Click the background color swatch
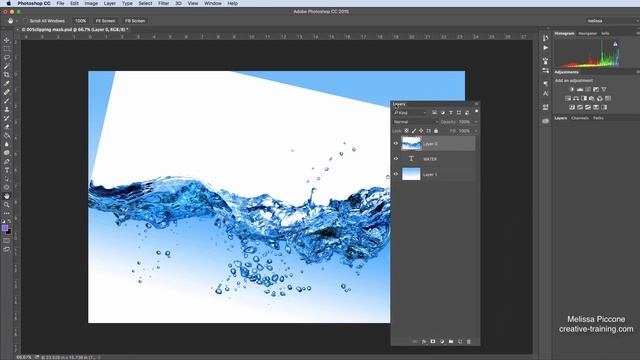This screenshot has width=640, height=360. [x=9, y=232]
